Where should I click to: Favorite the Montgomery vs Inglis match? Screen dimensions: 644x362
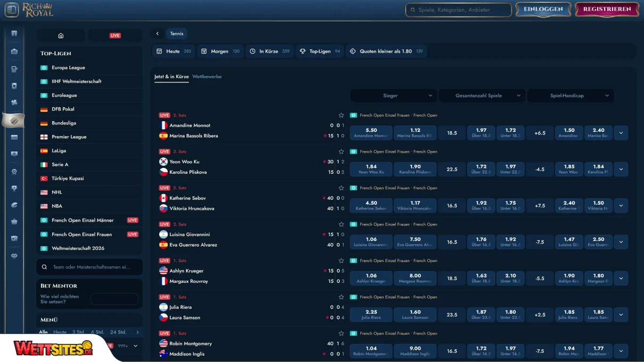click(341, 334)
